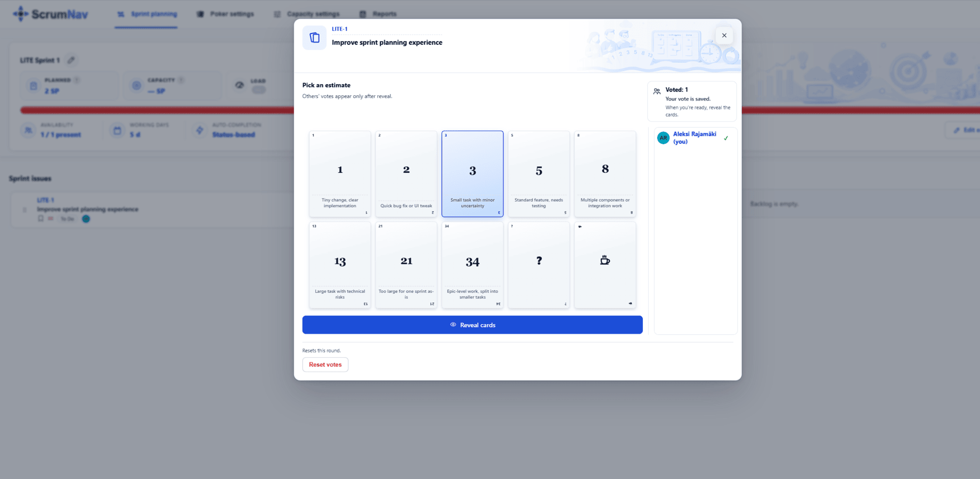Click the Load gauge icon
980x479 pixels.
[x=240, y=85]
